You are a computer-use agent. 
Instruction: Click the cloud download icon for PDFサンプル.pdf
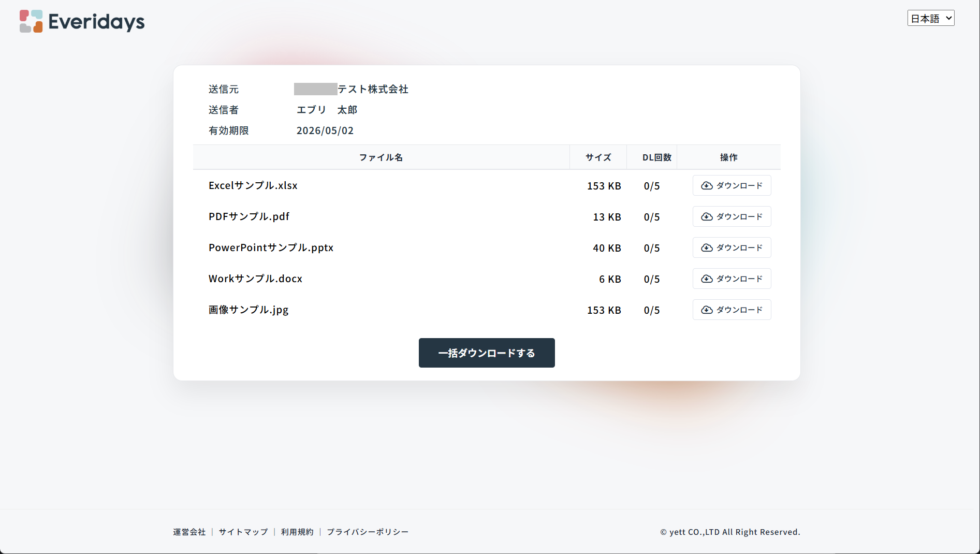pos(707,216)
